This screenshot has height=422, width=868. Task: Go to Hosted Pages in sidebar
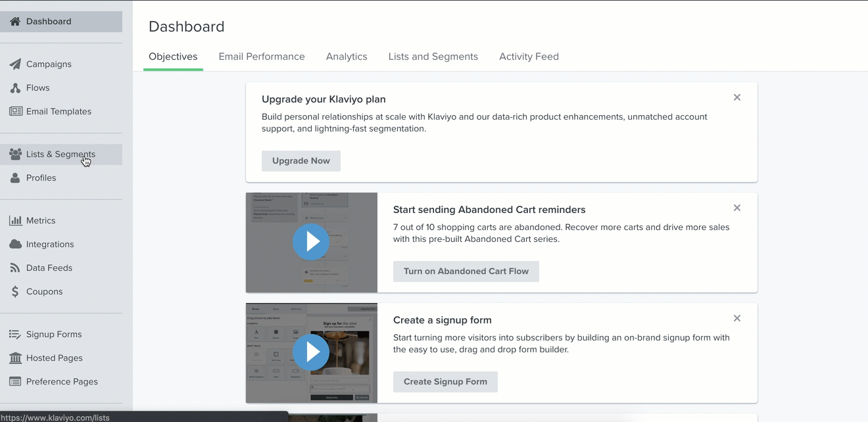(x=54, y=358)
